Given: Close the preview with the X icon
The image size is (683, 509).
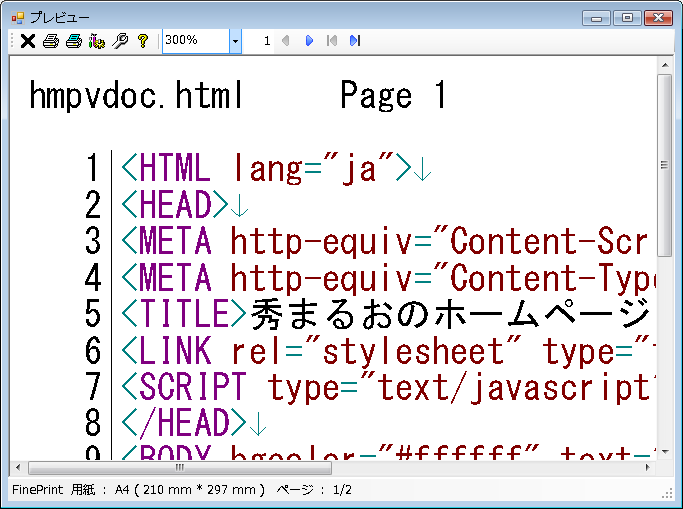Looking at the screenshot, I should pos(28,41).
